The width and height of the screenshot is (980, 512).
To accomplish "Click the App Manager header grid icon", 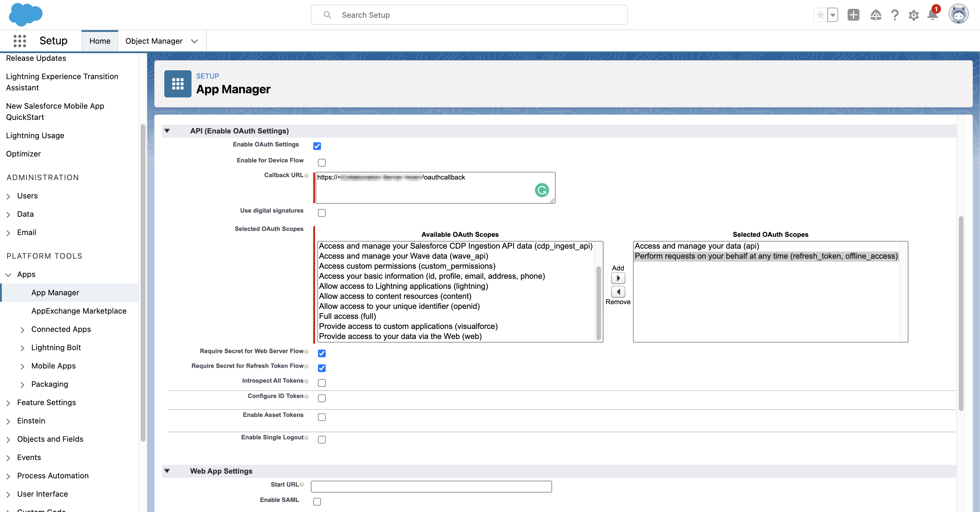I will coord(178,84).
